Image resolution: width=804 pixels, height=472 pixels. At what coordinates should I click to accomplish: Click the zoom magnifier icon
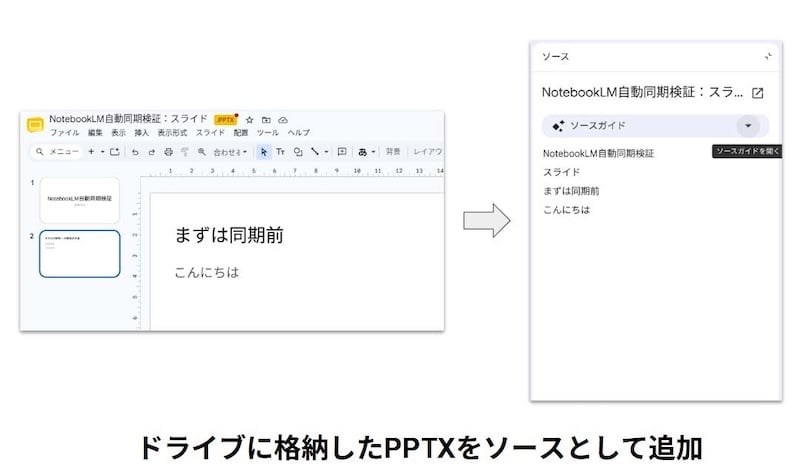point(202,152)
